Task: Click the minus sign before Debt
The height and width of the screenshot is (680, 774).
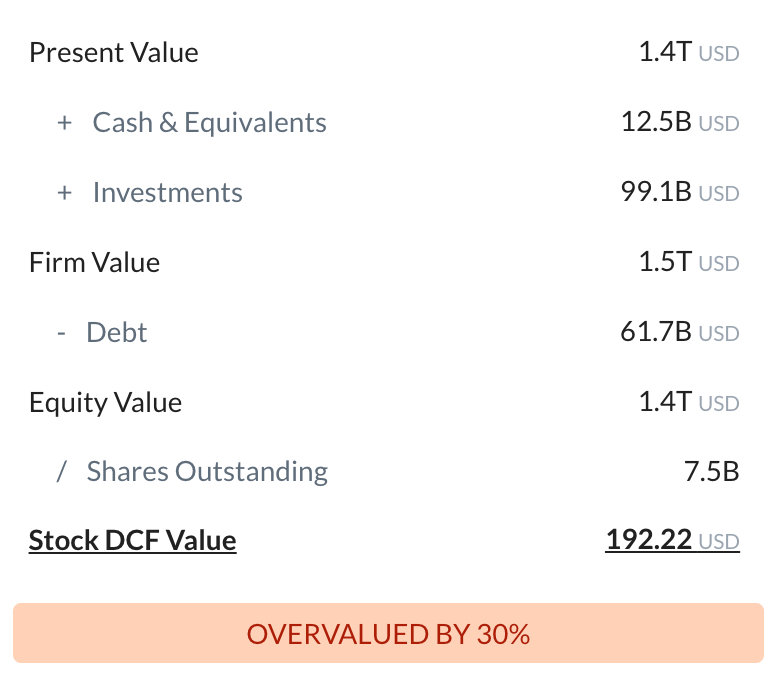Action: click(x=61, y=334)
